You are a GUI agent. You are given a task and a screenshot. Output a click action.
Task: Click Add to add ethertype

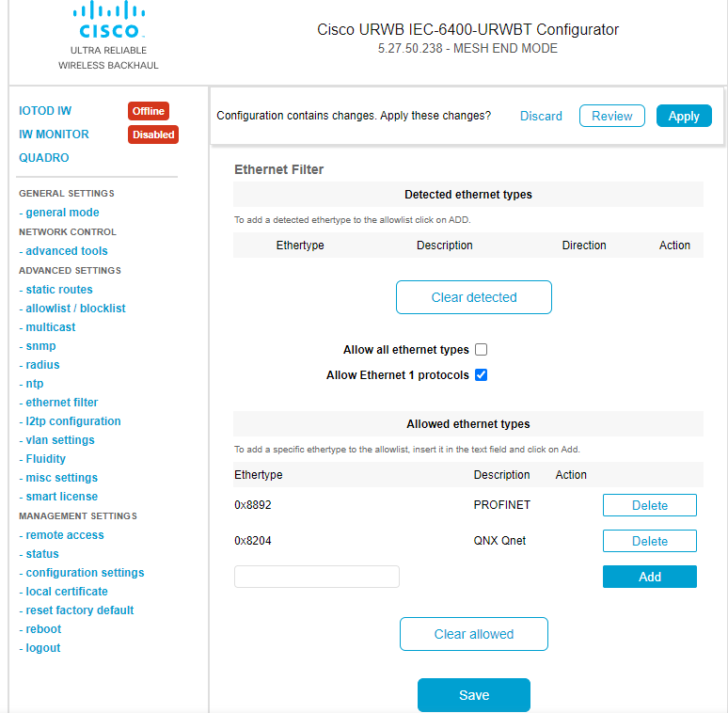click(650, 577)
